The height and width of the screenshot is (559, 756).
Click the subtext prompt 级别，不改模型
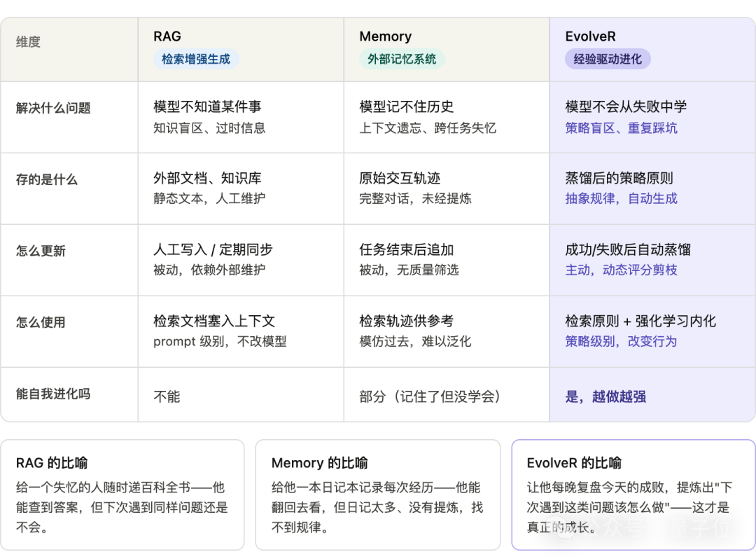pyautogui.click(x=220, y=341)
